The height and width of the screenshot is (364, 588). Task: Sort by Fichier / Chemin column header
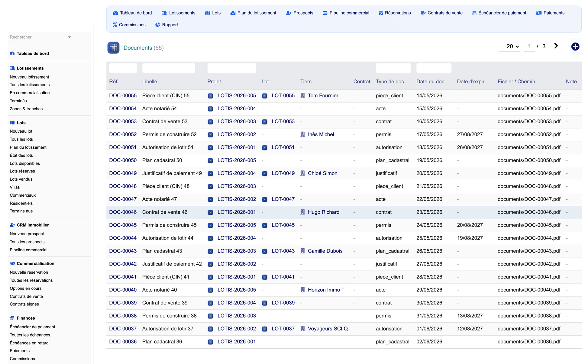point(516,82)
